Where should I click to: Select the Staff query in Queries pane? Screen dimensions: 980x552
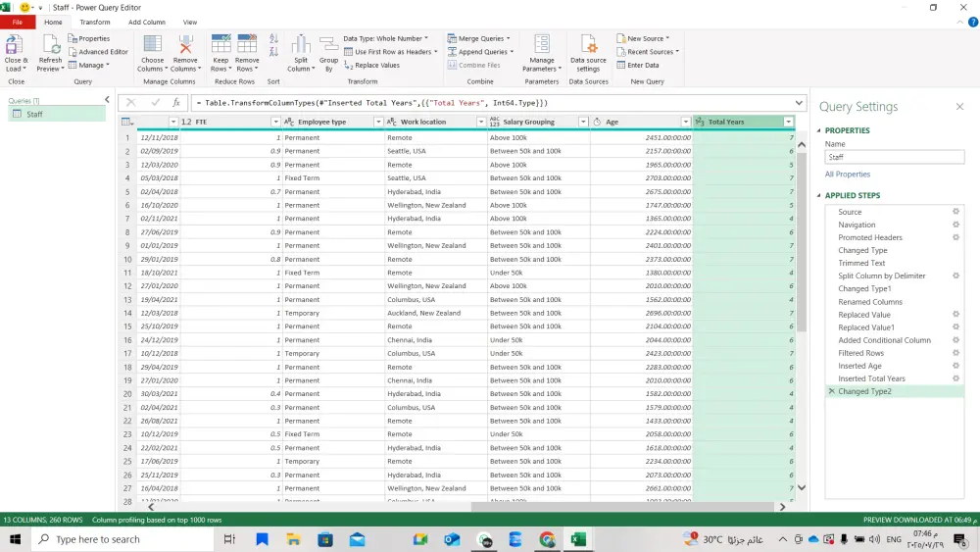tap(57, 114)
